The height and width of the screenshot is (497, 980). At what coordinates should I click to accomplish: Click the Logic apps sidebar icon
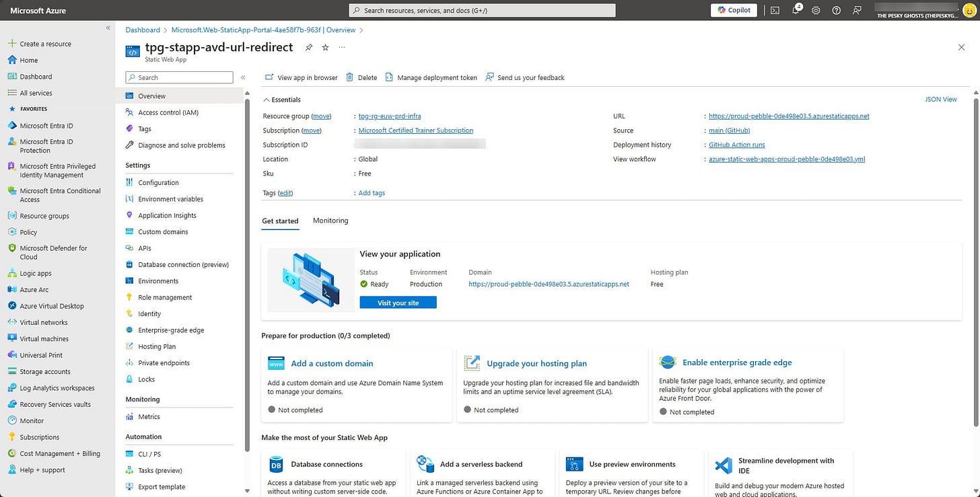pos(11,274)
